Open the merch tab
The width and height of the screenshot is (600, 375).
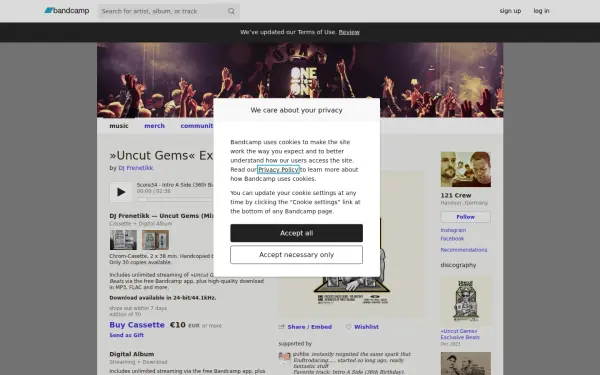click(x=154, y=126)
